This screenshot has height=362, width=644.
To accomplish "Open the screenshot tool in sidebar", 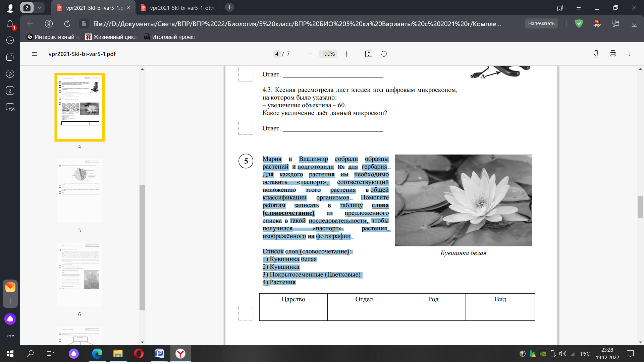I will [x=10, y=107].
